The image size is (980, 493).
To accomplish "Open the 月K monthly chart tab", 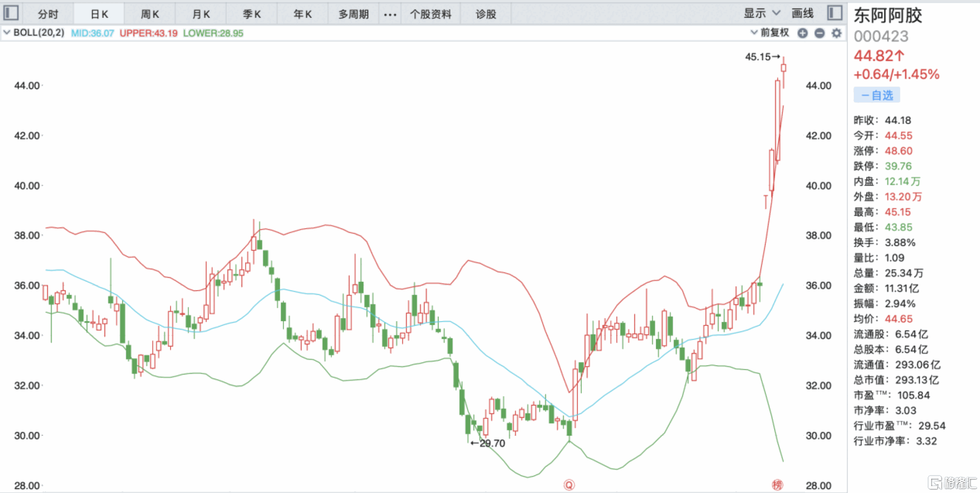I will tap(201, 15).
